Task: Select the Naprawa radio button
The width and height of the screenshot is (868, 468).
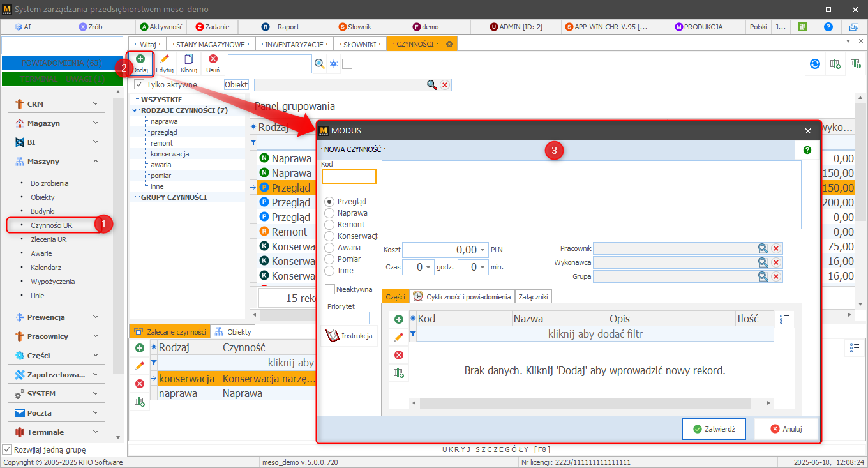Action: [330, 213]
